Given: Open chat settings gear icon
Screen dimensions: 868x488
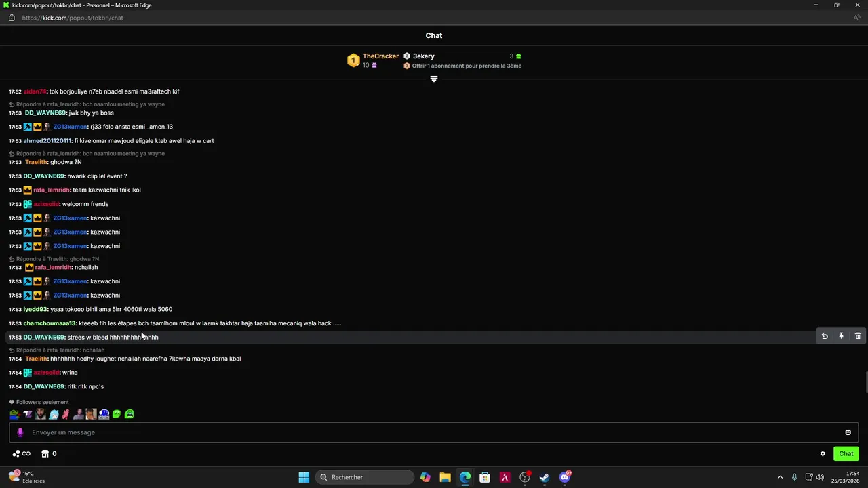Looking at the screenshot, I should click(x=823, y=454).
